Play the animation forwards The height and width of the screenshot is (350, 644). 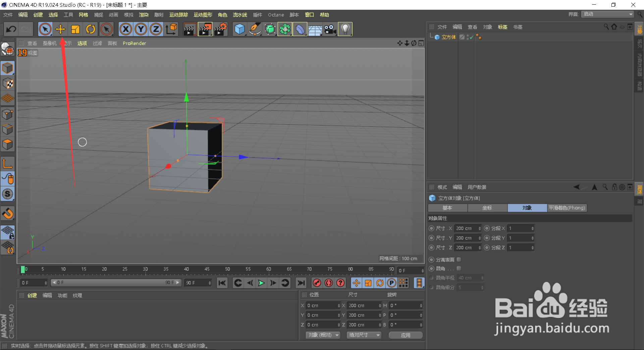(x=261, y=283)
